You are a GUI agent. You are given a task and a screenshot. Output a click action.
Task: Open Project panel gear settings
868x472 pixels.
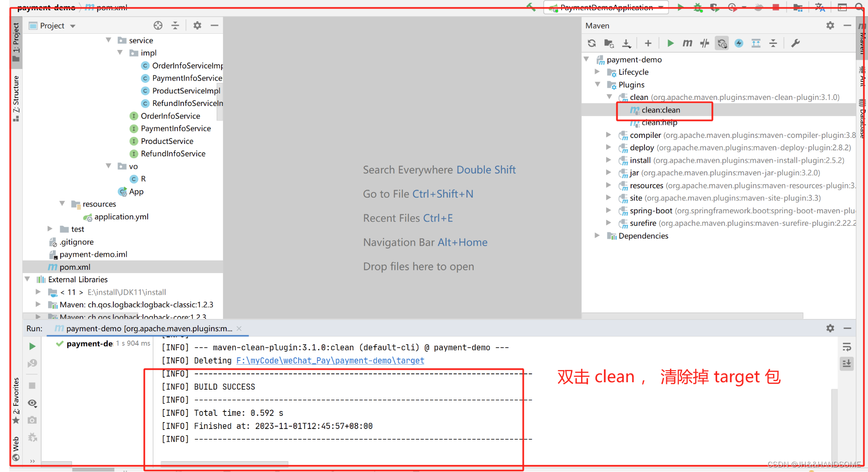tap(197, 25)
